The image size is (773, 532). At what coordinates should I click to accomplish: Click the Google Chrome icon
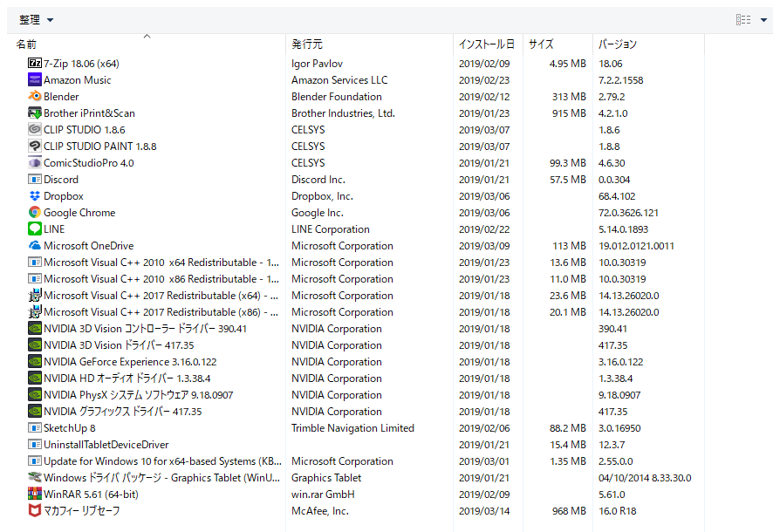coord(35,213)
